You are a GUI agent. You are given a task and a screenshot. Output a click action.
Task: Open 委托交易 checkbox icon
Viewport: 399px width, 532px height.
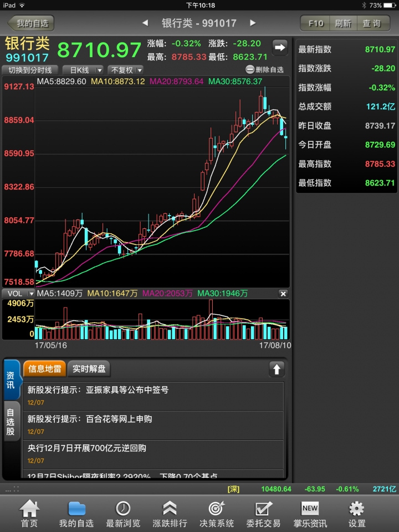pos(263,513)
